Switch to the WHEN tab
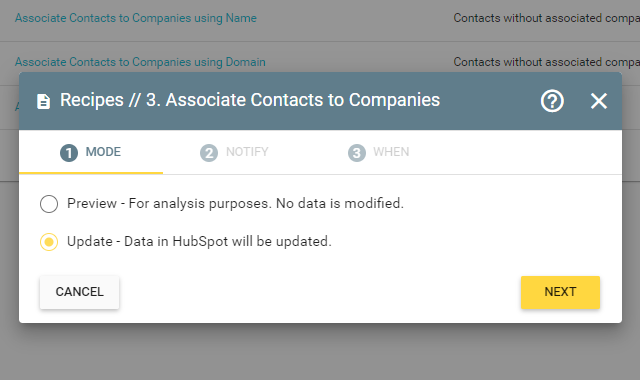Image resolution: width=640 pixels, height=380 pixels. pyautogui.click(x=379, y=152)
